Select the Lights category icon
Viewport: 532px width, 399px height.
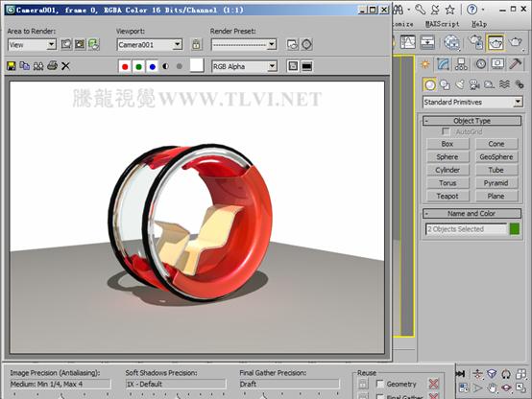tap(460, 84)
